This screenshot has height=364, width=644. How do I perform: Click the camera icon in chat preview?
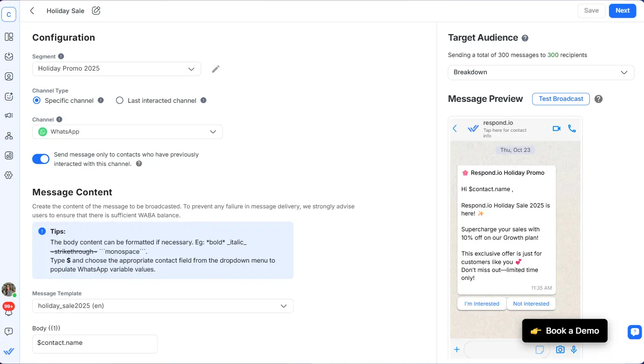click(560, 349)
